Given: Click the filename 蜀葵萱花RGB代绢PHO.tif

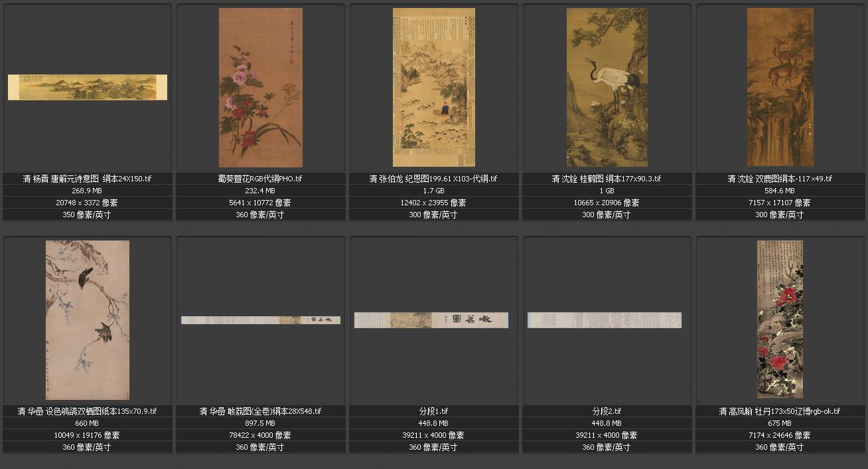Looking at the screenshot, I should [x=261, y=179].
